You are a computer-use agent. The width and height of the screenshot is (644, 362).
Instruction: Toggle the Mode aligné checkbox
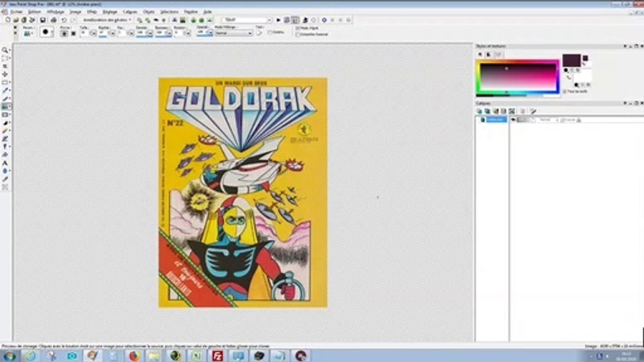coord(297,28)
